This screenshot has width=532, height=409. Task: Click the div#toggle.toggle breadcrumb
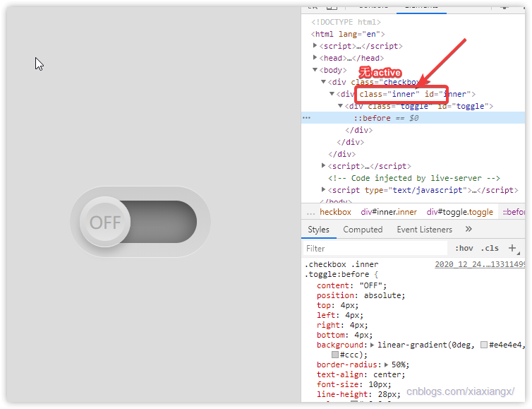[460, 212]
